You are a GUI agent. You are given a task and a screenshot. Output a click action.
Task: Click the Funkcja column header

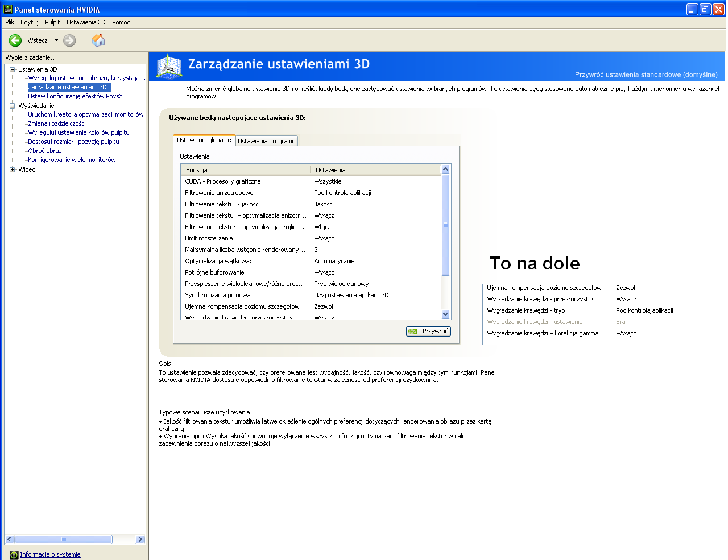pos(246,170)
